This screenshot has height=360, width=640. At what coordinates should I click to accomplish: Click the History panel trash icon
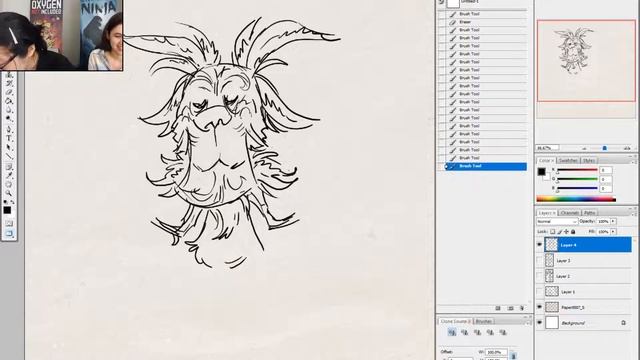(522, 308)
